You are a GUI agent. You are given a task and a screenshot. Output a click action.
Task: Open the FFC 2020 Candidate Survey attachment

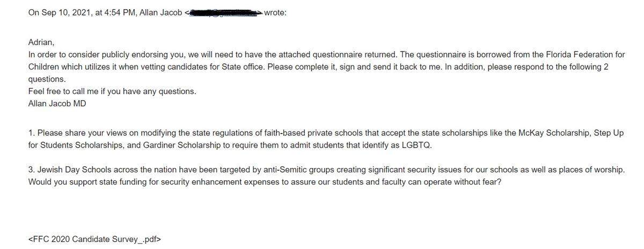[x=94, y=239]
